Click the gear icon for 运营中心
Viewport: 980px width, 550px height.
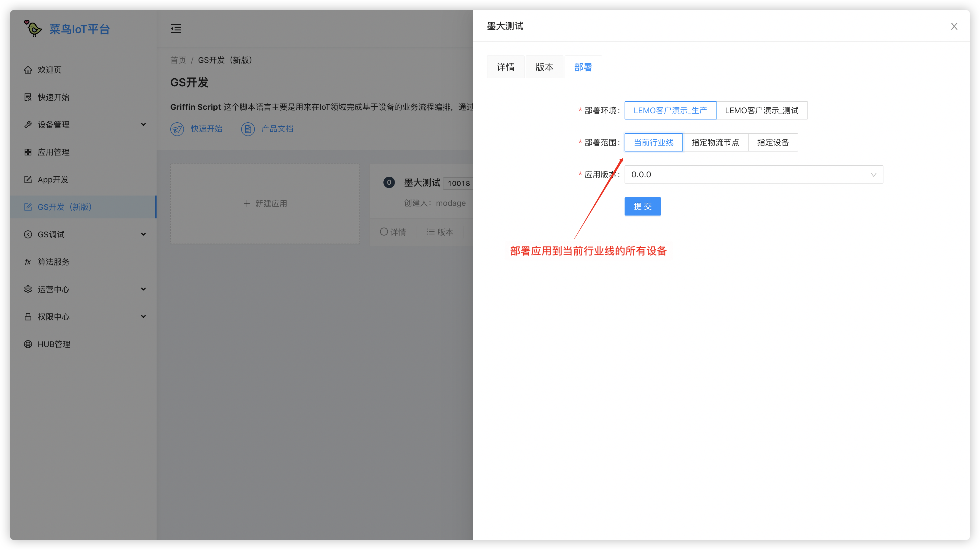[28, 289]
